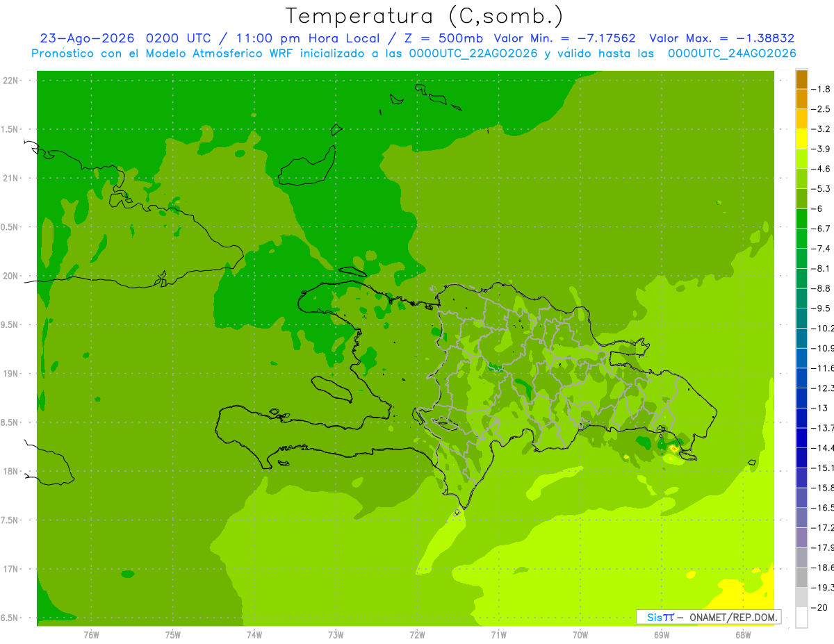The image size is (834, 644).
Task: Click the colorbar label "-3.2"
Action: [x=821, y=129]
